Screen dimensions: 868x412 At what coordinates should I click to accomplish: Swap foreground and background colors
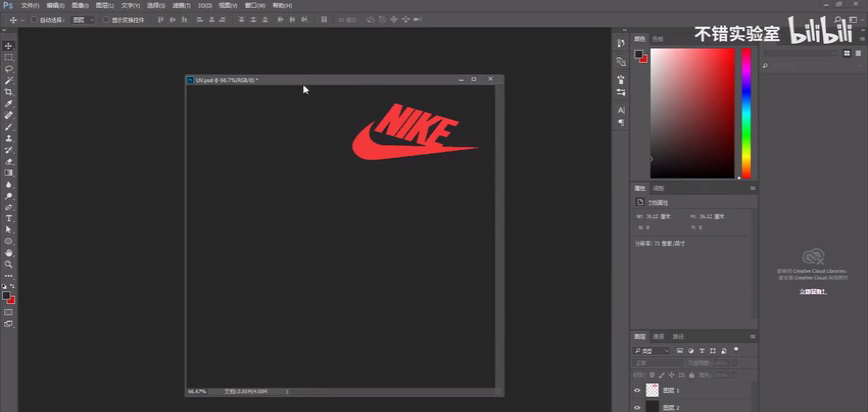12,286
